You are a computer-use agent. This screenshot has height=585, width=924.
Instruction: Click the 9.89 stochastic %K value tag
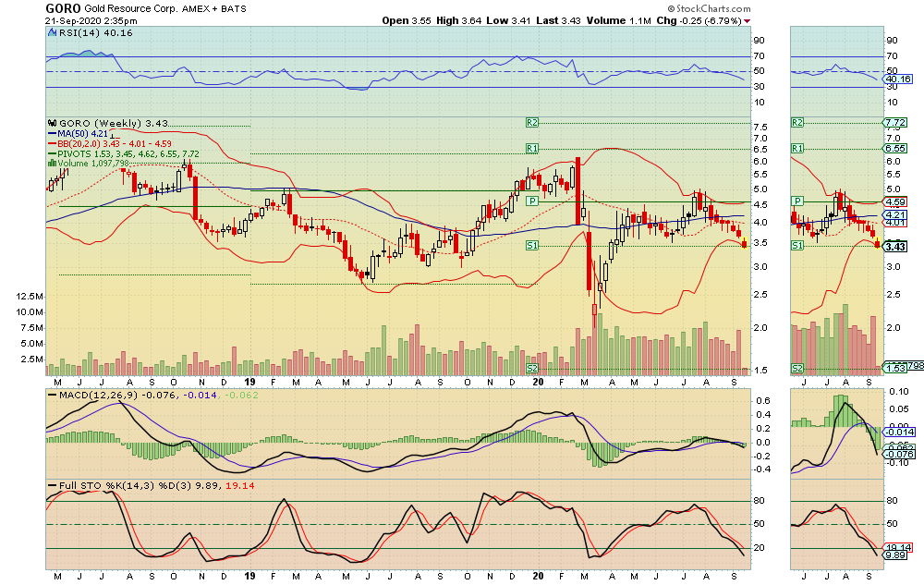[x=896, y=555]
